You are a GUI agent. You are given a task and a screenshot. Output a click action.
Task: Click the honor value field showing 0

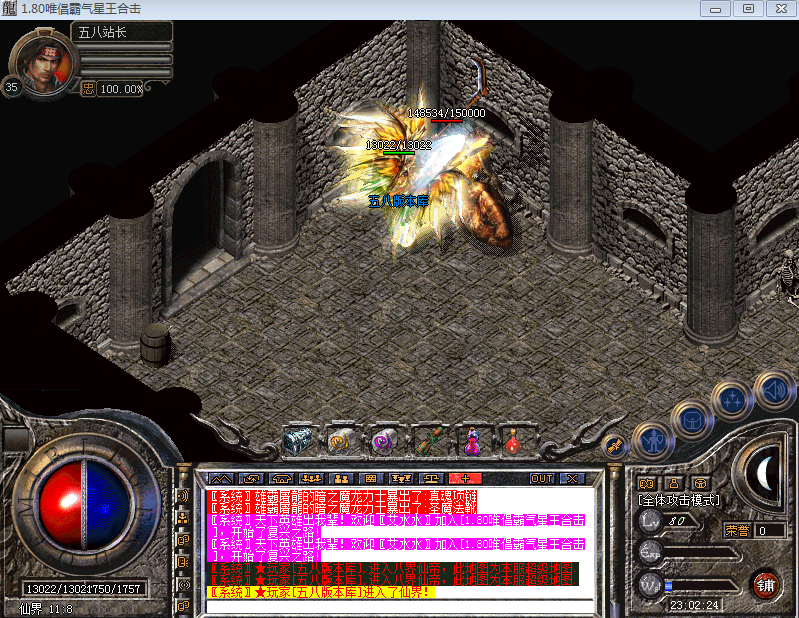click(770, 531)
